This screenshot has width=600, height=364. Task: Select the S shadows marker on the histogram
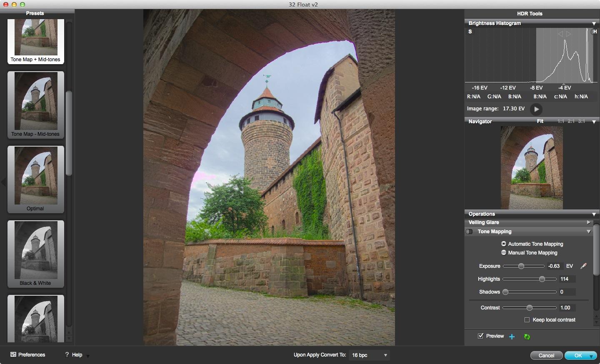tap(470, 32)
